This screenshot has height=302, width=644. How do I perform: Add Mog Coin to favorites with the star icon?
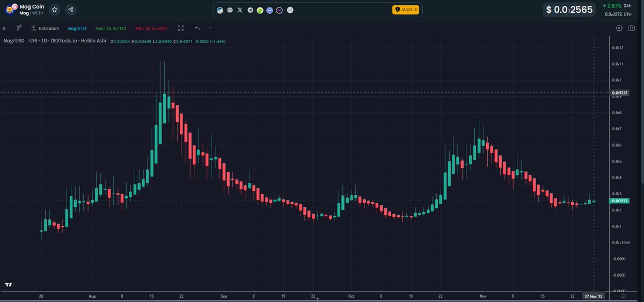coord(54,10)
